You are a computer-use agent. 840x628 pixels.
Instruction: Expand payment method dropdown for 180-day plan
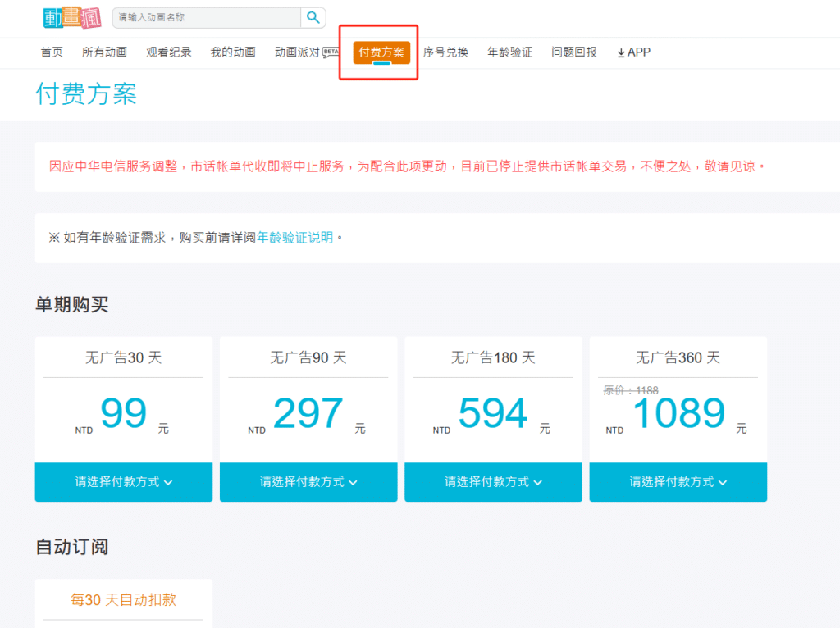click(493, 482)
